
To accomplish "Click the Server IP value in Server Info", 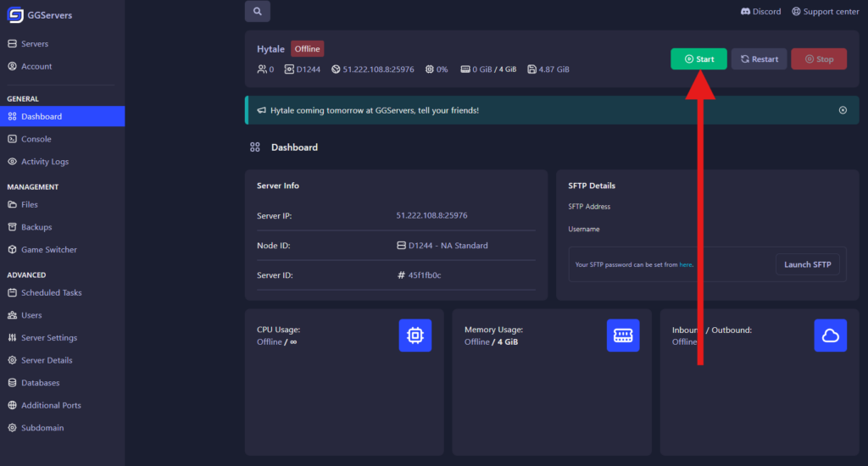I will [431, 215].
